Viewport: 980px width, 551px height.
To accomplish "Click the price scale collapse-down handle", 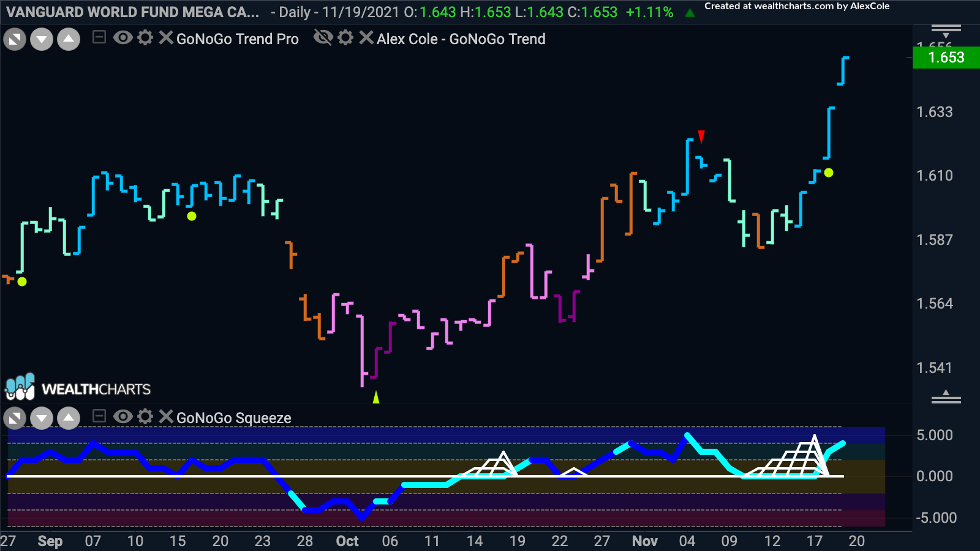I will pyautogui.click(x=946, y=31).
